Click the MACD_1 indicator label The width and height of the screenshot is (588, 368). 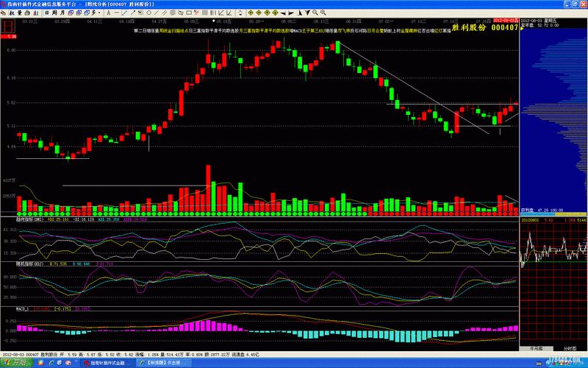(23, 308)
